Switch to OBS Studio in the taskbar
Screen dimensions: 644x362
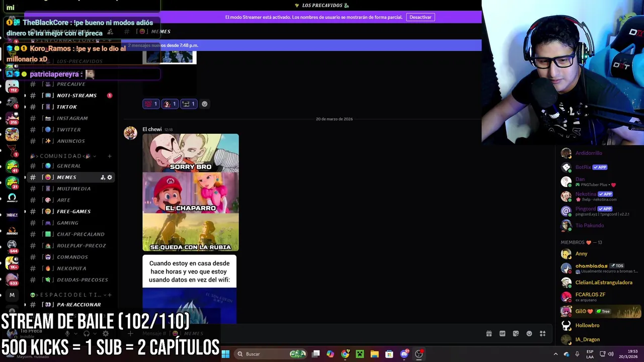click(419, 354)
